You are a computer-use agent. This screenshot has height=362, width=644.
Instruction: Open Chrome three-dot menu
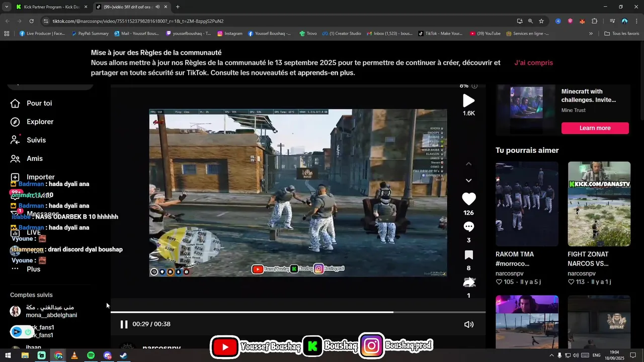pos(636,21)
